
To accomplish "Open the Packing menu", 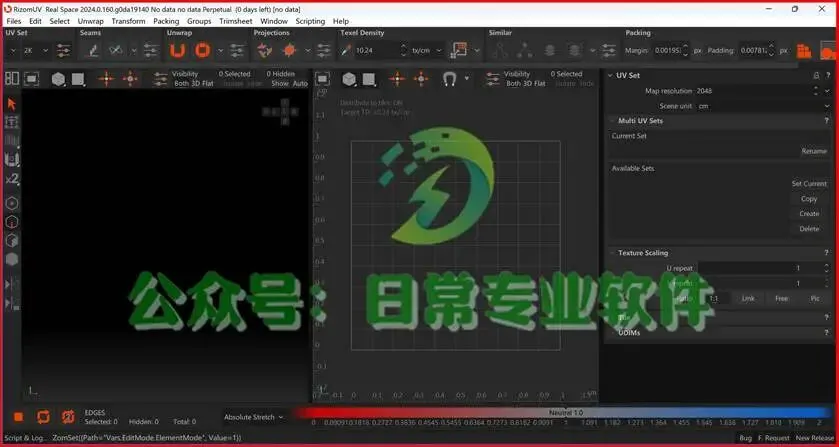I will (166, 21).
